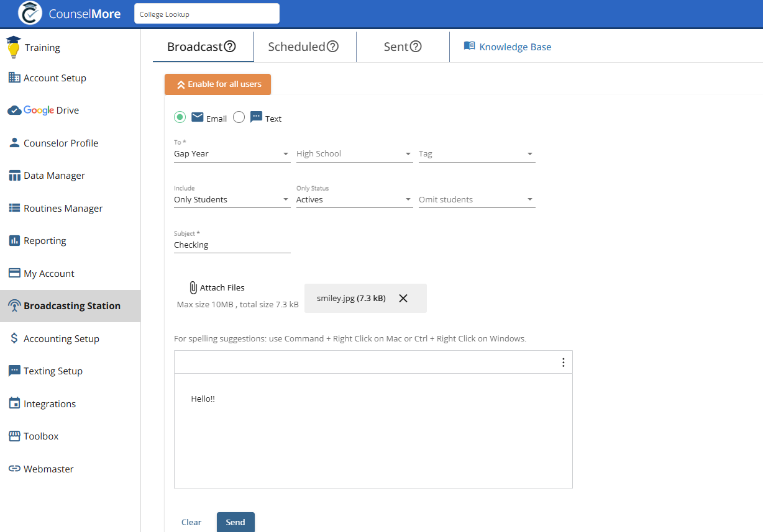
Task: Click the Google Drive cloud icon
Action: (x=14, y=110)
